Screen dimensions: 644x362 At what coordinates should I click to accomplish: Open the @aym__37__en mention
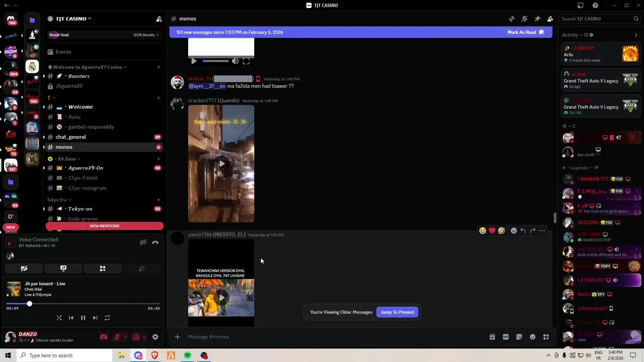[x=207, y=86]
